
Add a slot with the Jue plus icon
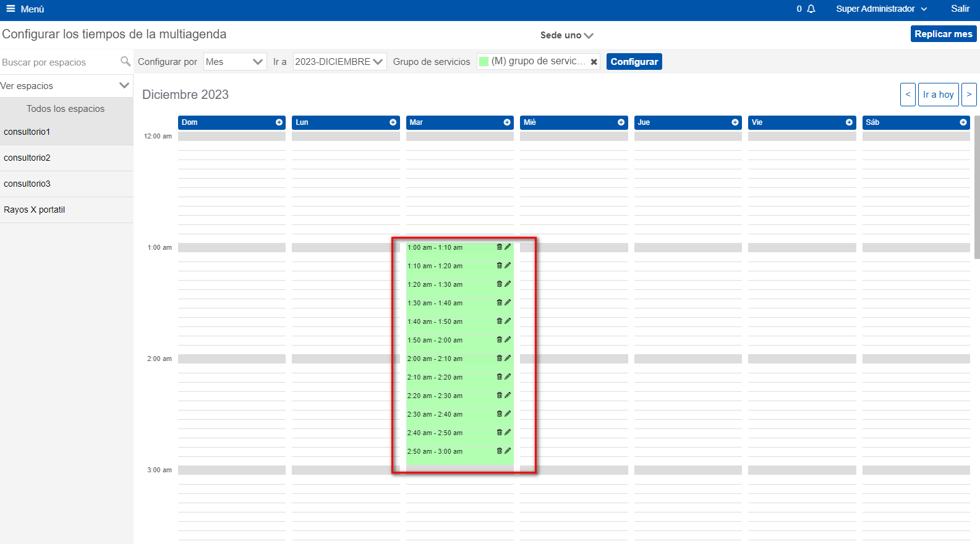(x=735, y=122)
